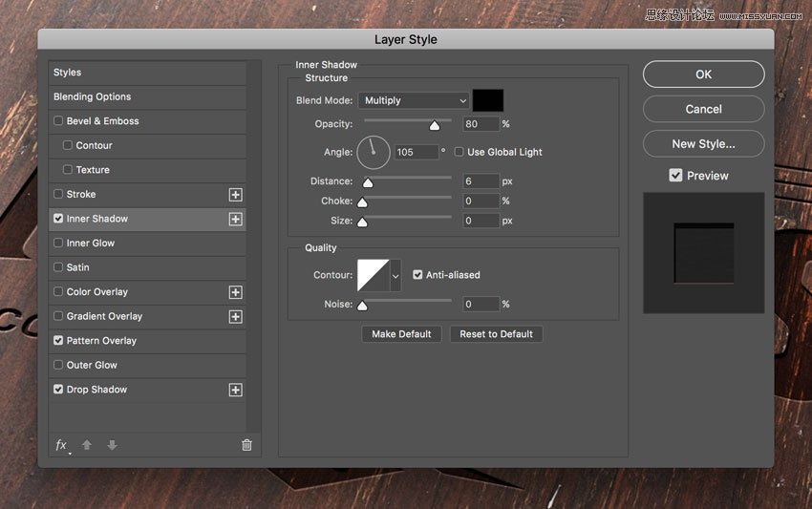
Task: Disable the Anti-aliased checkbox
Action: 417,275
